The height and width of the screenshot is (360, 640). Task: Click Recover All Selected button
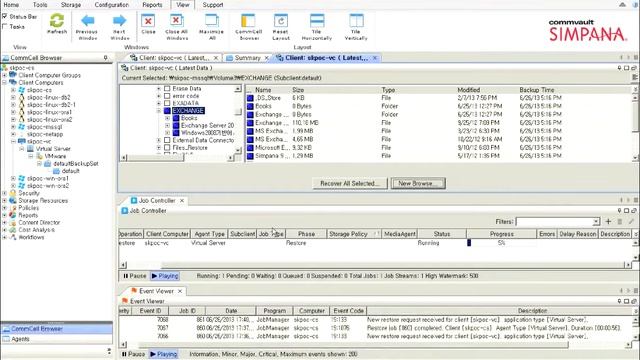350,183
